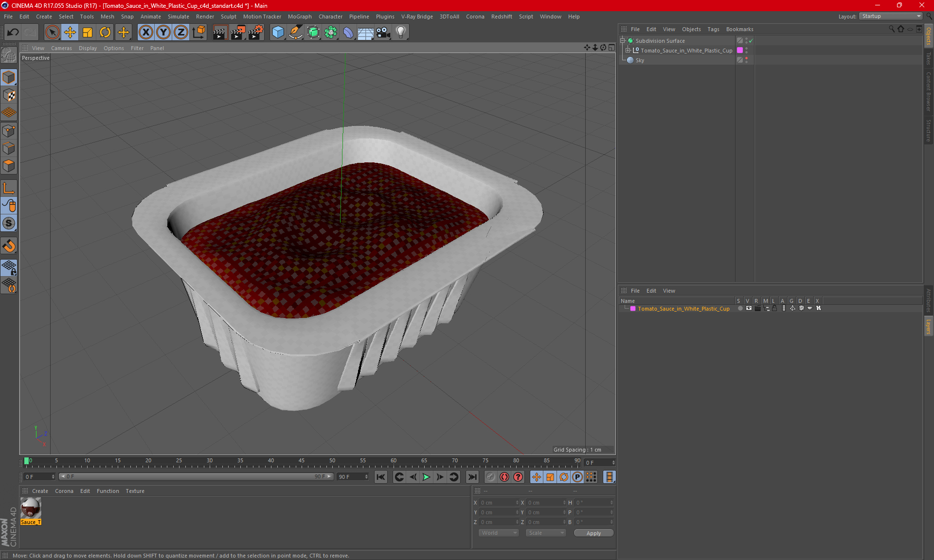The height and width of the screenshot is (560, 934).
Task: Enable Axis mode in left toolbar
Action: pos(9,188)
